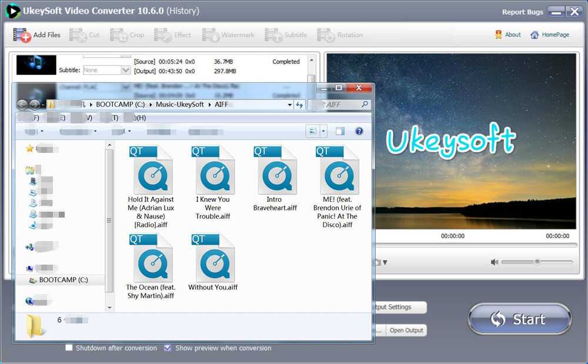This screenshot has height=364, width=588.
Task: Open the About info icon
Action: [499, 35]
